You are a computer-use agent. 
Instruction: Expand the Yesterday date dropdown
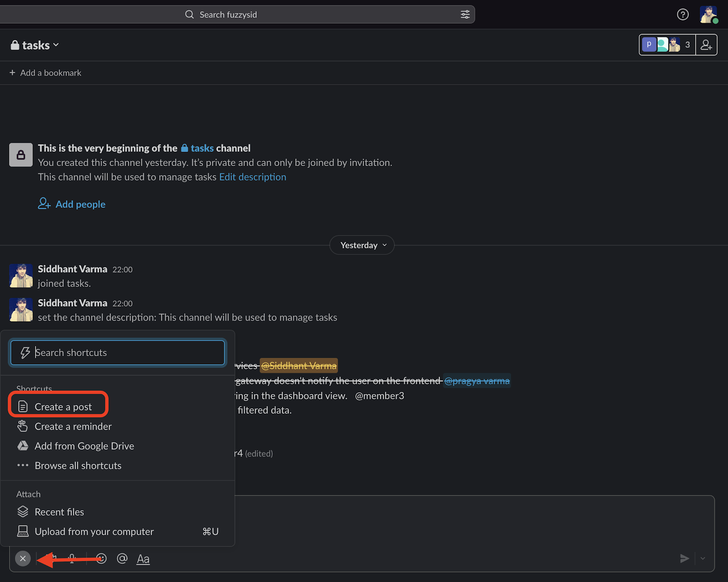[x=362, y=245]
